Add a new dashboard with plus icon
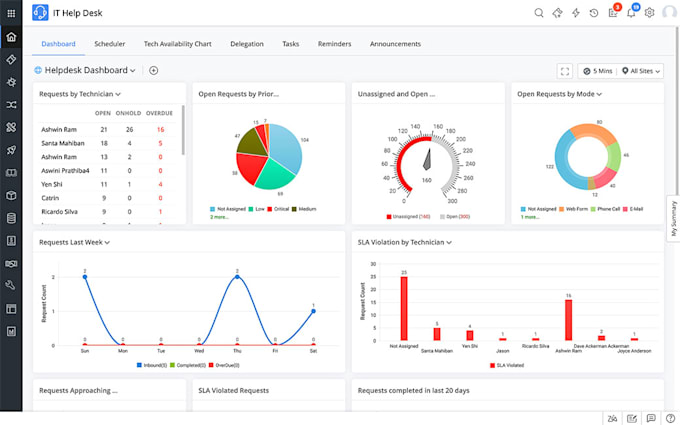 click(154, 70)
